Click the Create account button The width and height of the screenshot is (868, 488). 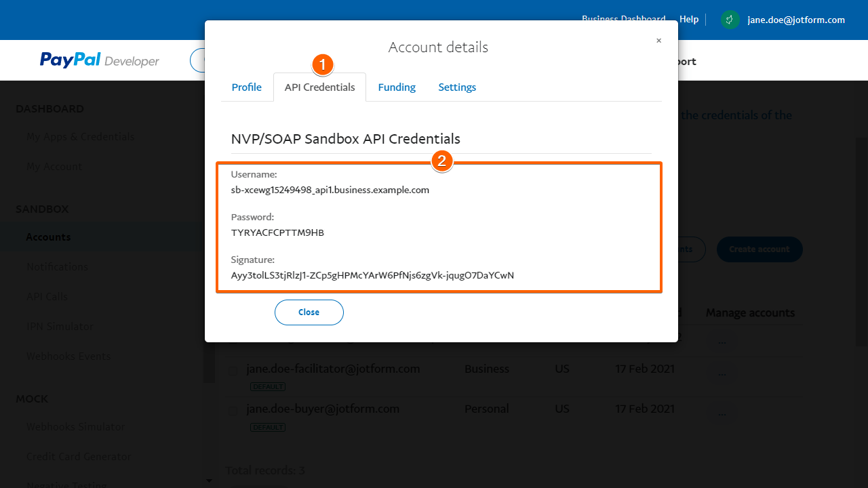[x=759, y=249]
